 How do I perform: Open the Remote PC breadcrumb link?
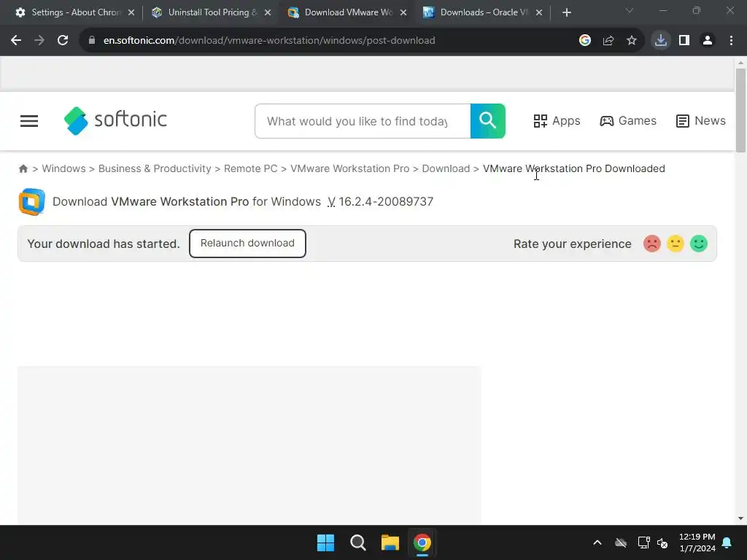coord(251,168)
